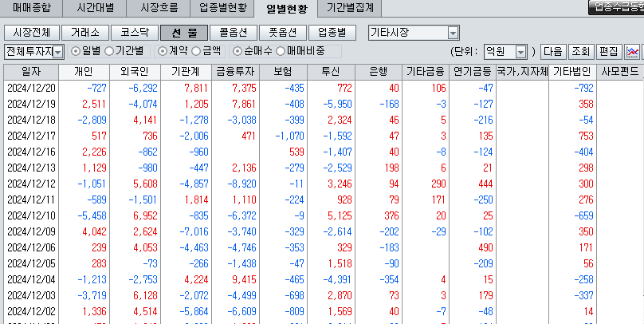Click the 조회 button

click(x=581, y=52)
